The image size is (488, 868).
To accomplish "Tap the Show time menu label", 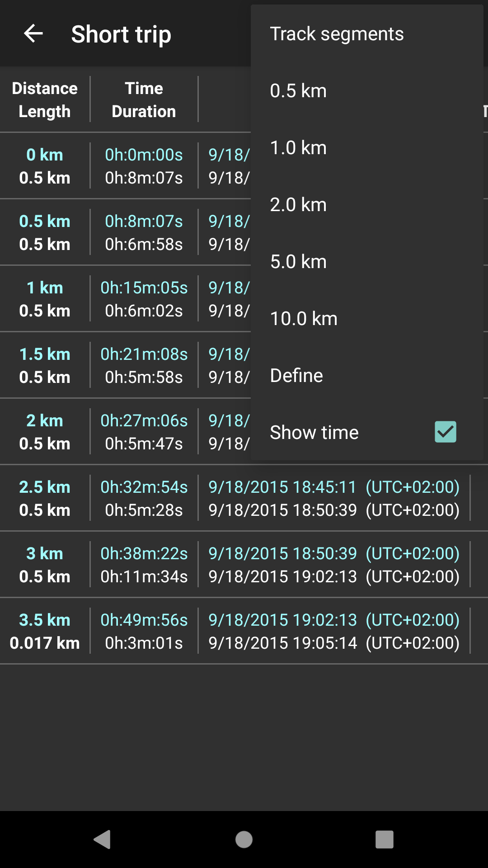I will coord(314,433).
